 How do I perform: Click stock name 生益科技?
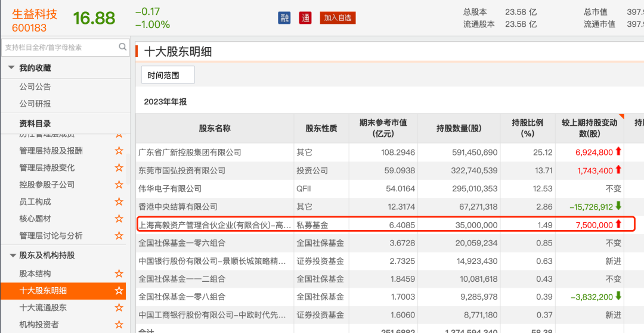35,14
